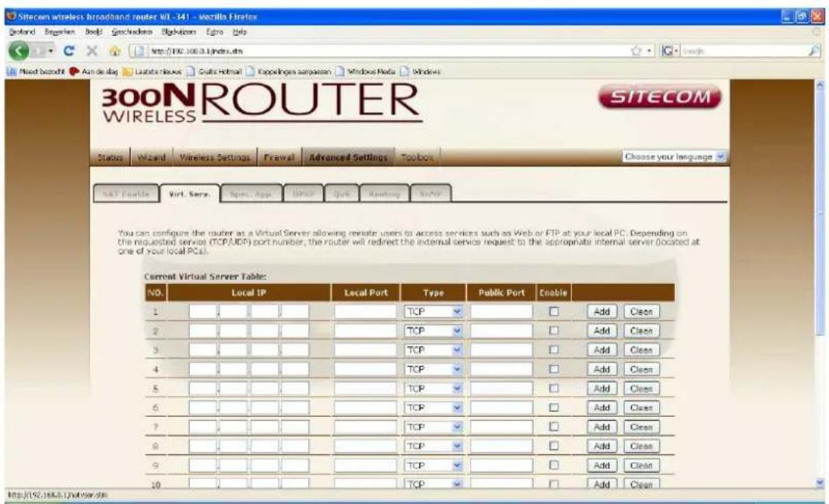Click the page vertical scrollbar thumb
The width and height of the screenshot is (829, 504).
(820, 212)
